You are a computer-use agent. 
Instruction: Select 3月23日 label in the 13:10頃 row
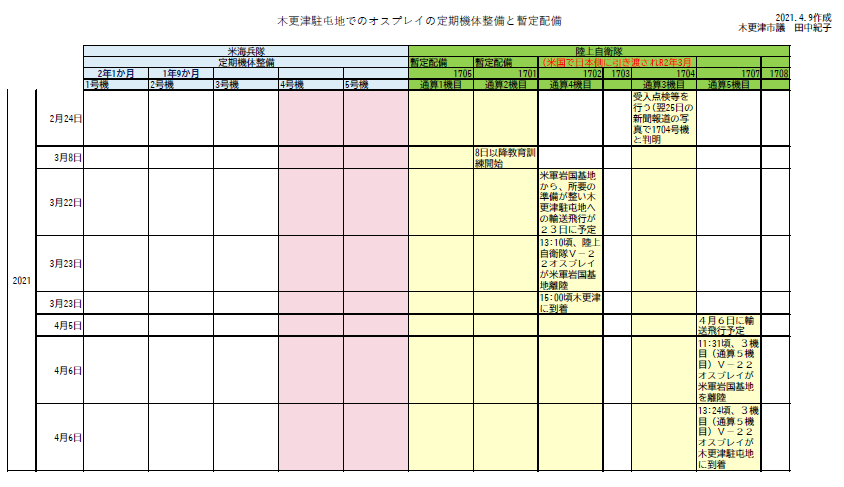click(66, 264)
